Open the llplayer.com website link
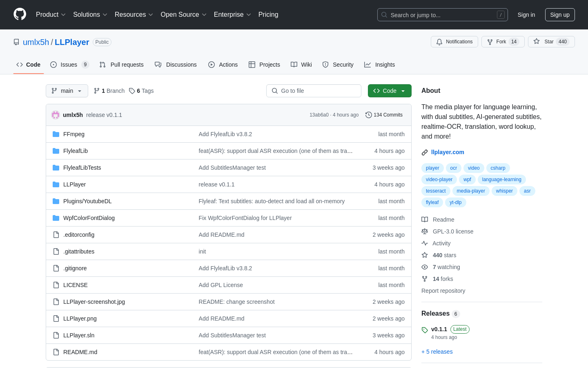 [x=448, y=152]
